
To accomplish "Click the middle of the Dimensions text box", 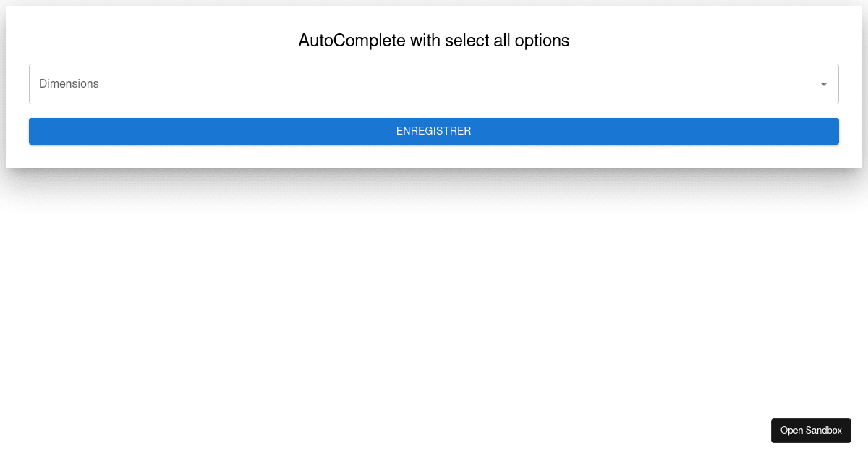I will tap(434, 84).
